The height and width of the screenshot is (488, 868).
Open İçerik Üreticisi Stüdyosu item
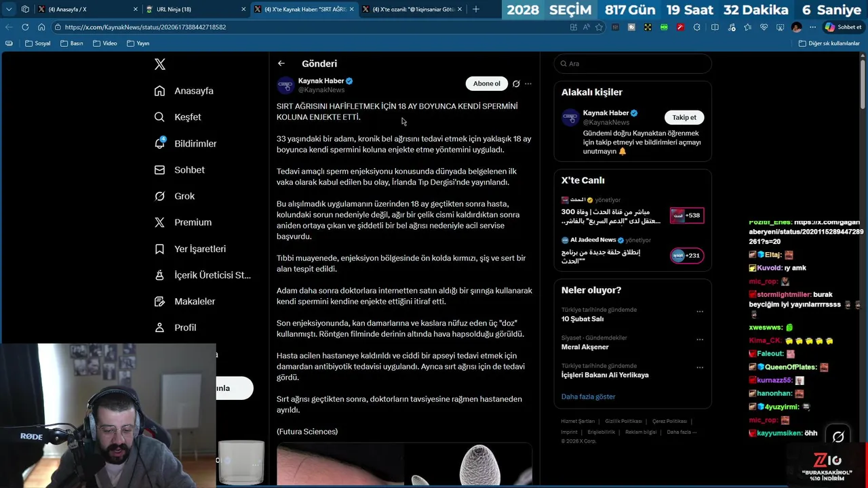tap(202, 275)
